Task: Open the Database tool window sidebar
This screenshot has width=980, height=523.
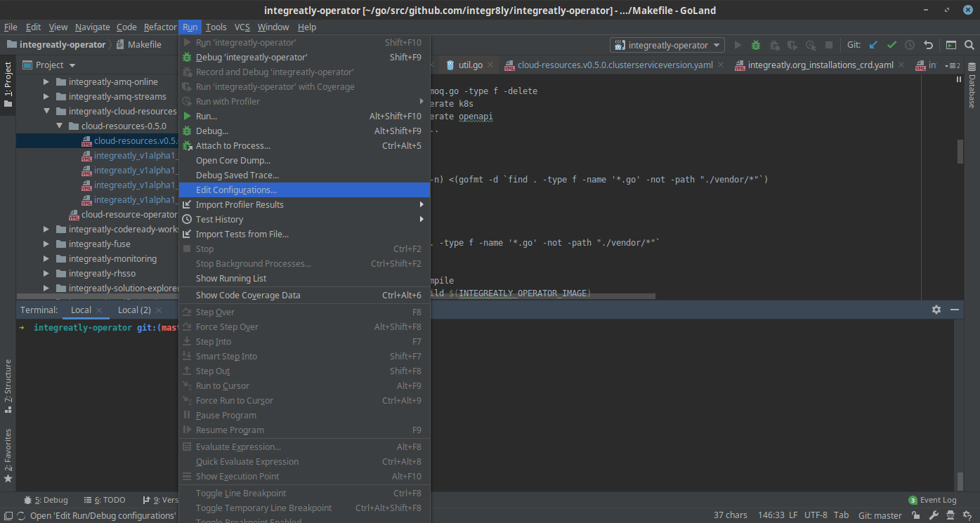Action: coord(972,86)
